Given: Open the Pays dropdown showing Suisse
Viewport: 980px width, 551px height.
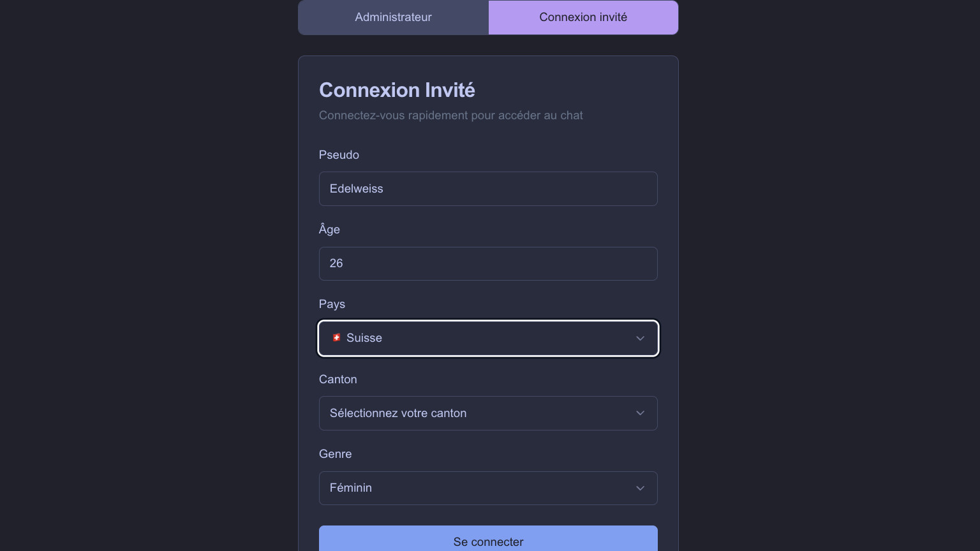Looking at the screenshot, I should tap(488, 338).
